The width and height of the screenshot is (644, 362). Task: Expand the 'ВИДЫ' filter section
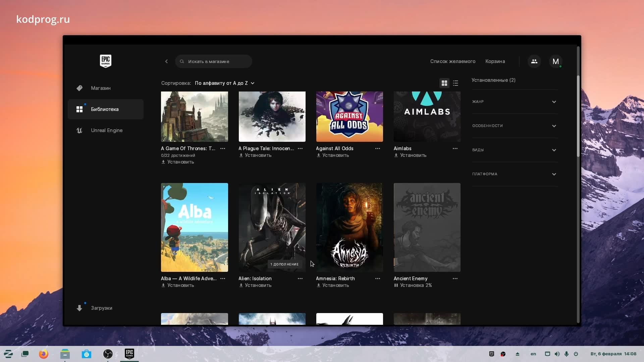pos(515,150)
